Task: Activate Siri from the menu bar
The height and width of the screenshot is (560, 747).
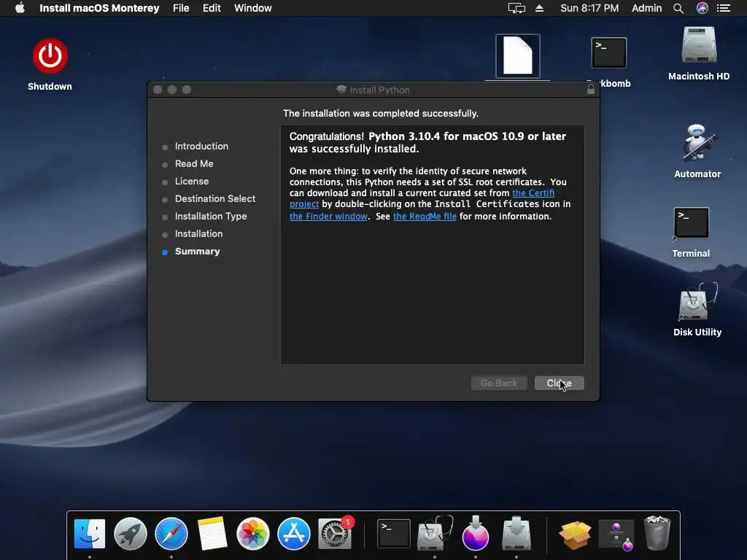Action: (x=703, y=8)
